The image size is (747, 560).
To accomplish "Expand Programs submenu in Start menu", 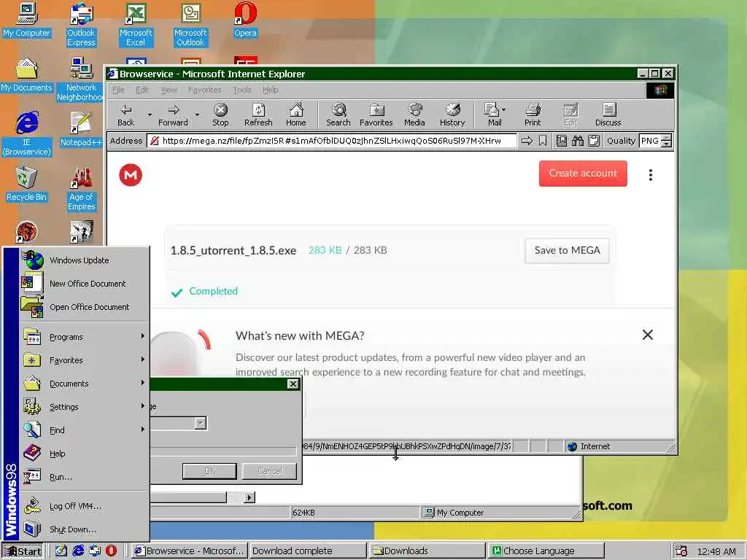I will point(85,337).
